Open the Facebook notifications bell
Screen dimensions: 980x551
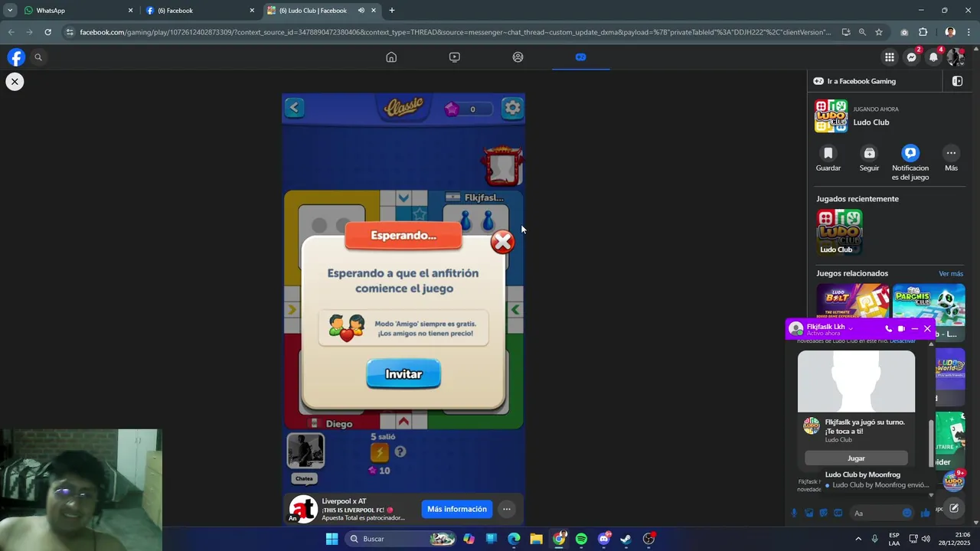tap(933, 57)
